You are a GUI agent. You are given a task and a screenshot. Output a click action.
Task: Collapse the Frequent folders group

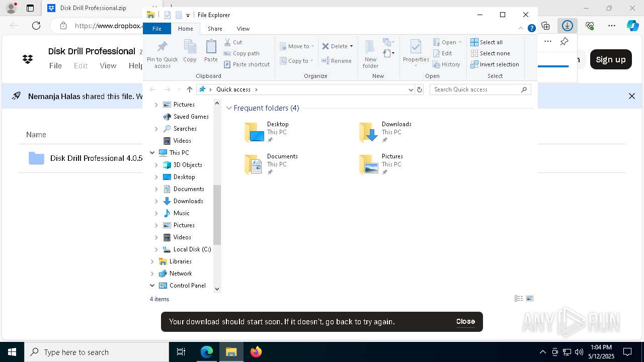point(229,108)
